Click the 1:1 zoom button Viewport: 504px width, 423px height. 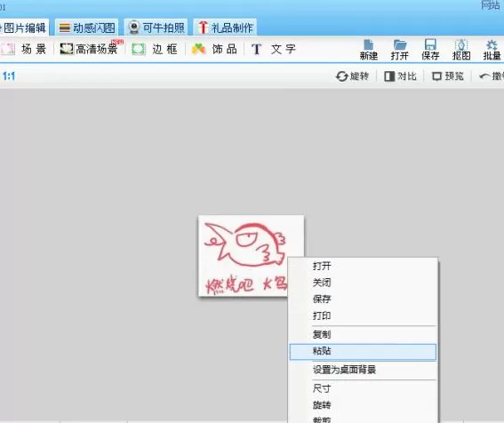pos(9,76)
